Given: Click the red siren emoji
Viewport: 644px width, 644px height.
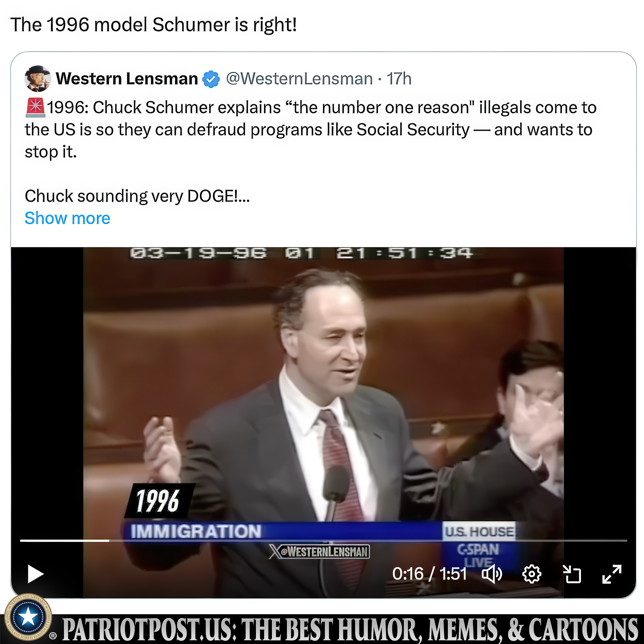Looking at the screenshot, I should (35, 107).
